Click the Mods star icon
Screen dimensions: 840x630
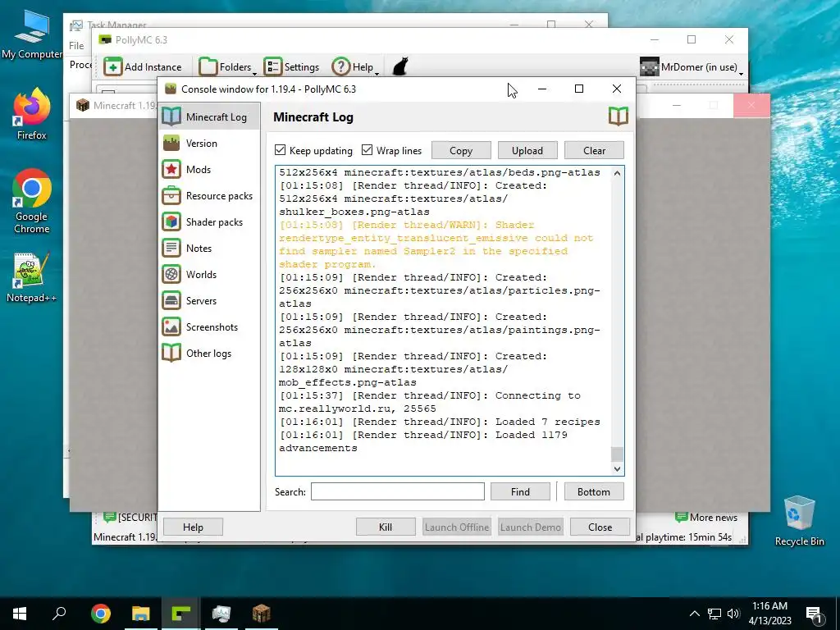(x=171, y=169)
